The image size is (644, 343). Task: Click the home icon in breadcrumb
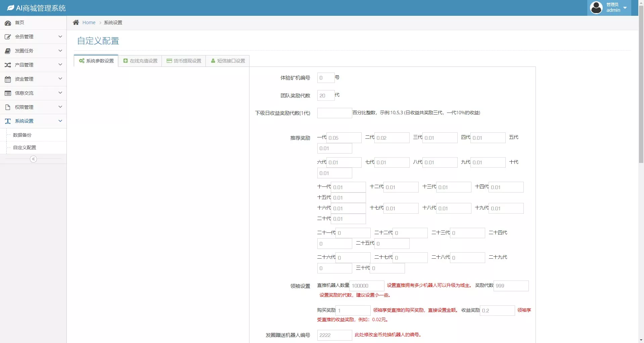coord(76,23)
